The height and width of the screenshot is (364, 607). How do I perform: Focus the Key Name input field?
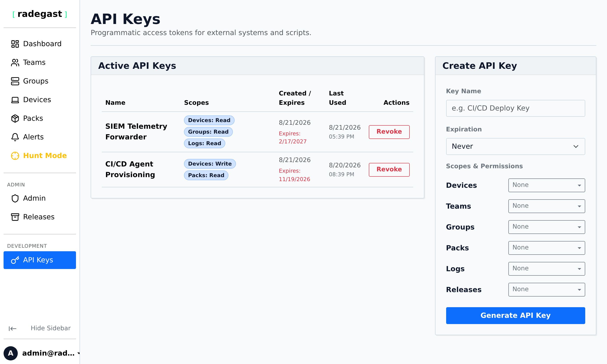[515, 108]
